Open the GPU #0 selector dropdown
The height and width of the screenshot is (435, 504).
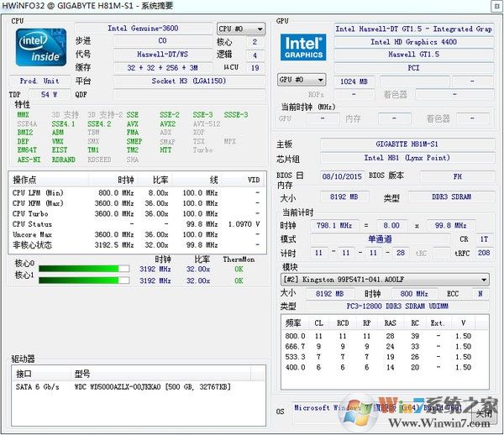[302, 80]
